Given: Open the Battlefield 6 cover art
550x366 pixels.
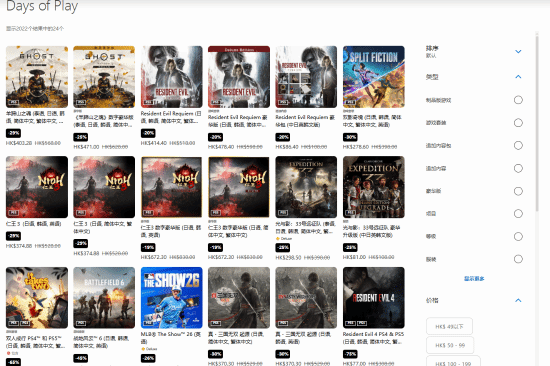Looking at the screenshot, I should click(104, 298).
